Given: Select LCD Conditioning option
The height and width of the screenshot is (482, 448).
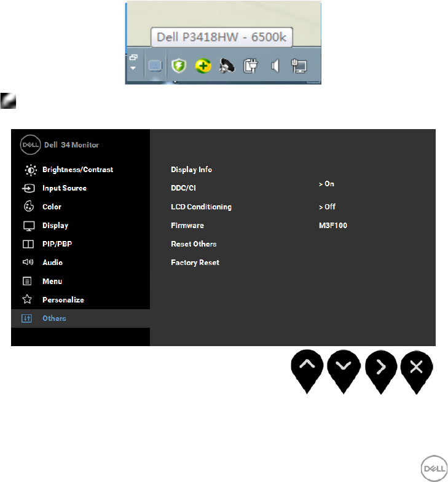Looking at the screenshot, I should 202,207.
